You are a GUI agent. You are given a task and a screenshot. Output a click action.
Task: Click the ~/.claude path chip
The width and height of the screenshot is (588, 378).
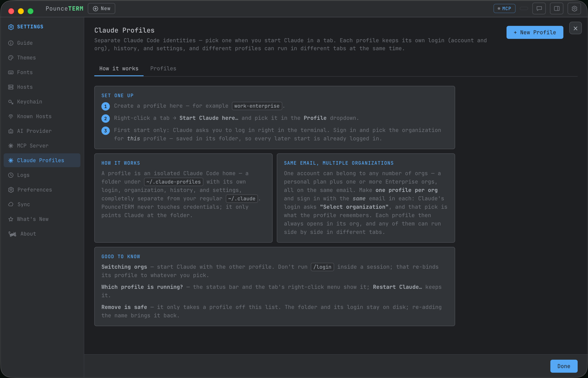[242, 199]
